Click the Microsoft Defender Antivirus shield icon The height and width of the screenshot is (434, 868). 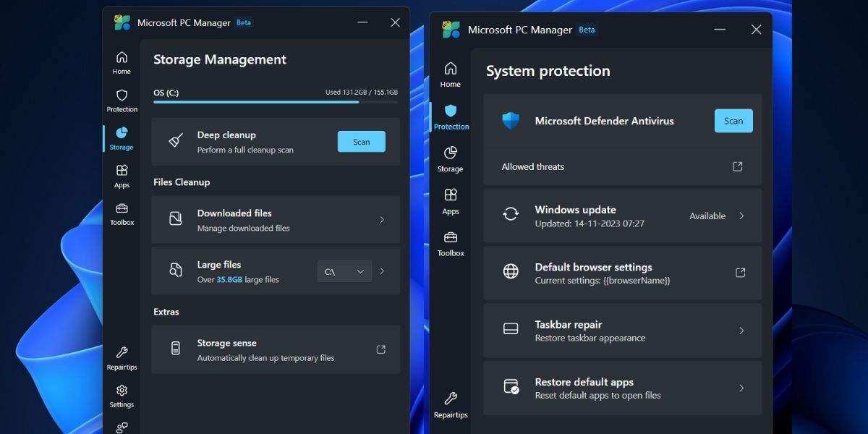pos(511,120)
